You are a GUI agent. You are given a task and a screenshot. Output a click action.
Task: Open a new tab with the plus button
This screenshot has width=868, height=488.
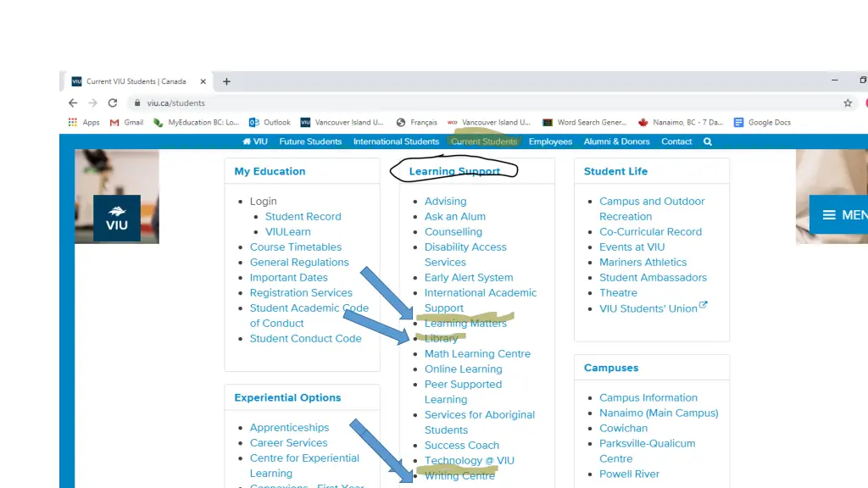226,81
